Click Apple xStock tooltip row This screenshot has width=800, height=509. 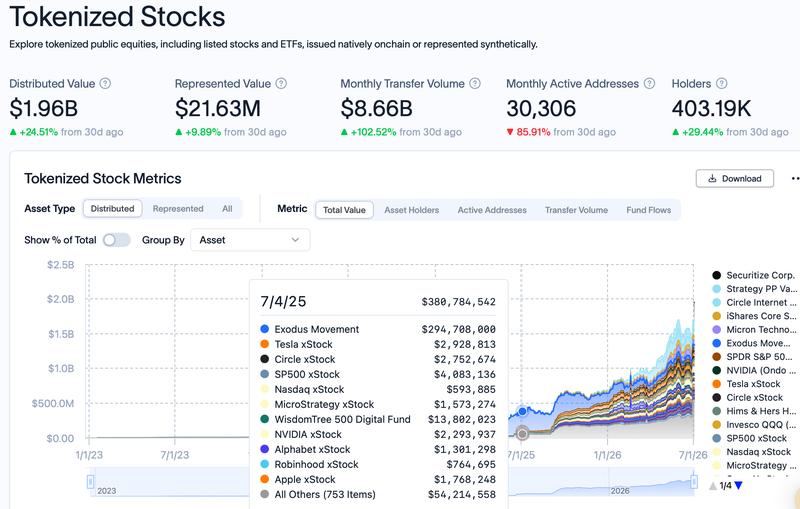[x=378, y=479]
